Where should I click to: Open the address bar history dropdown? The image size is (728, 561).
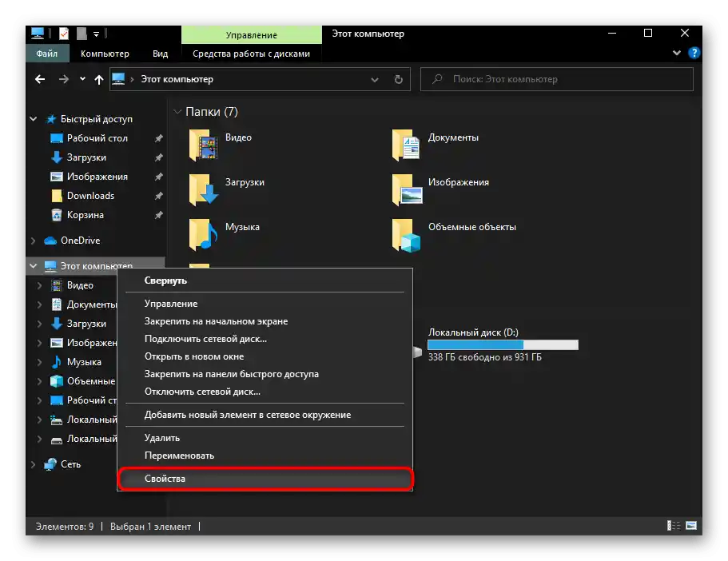click(375, 79)
